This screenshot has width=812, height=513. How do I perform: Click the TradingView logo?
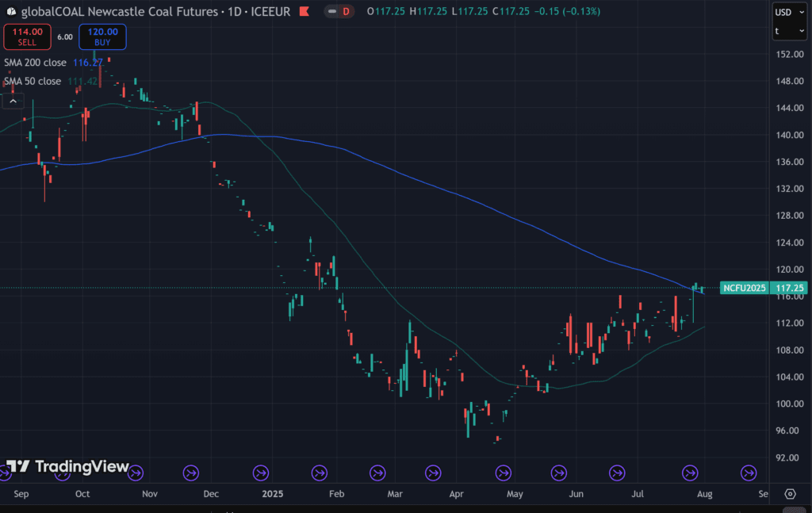coord(67,466)
